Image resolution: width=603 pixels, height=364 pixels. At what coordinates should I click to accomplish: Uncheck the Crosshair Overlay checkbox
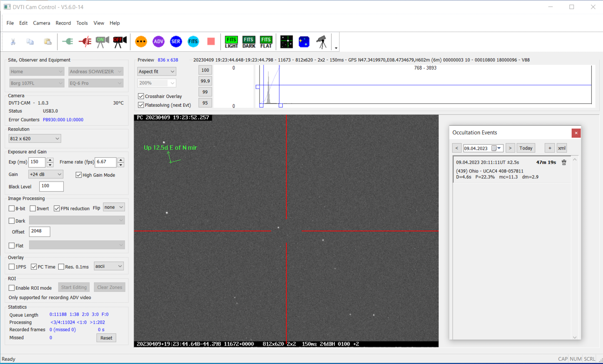141,96
